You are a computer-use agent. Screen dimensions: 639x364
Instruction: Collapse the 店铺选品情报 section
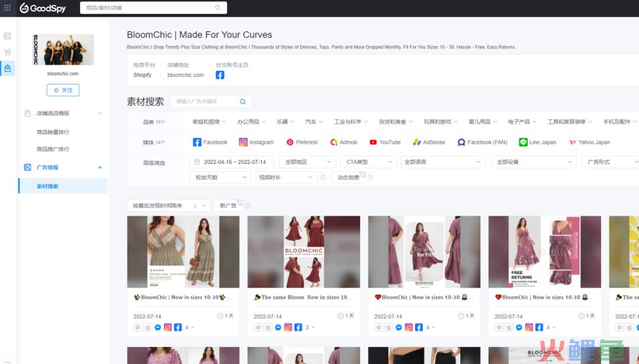click(x=100, y=113)
